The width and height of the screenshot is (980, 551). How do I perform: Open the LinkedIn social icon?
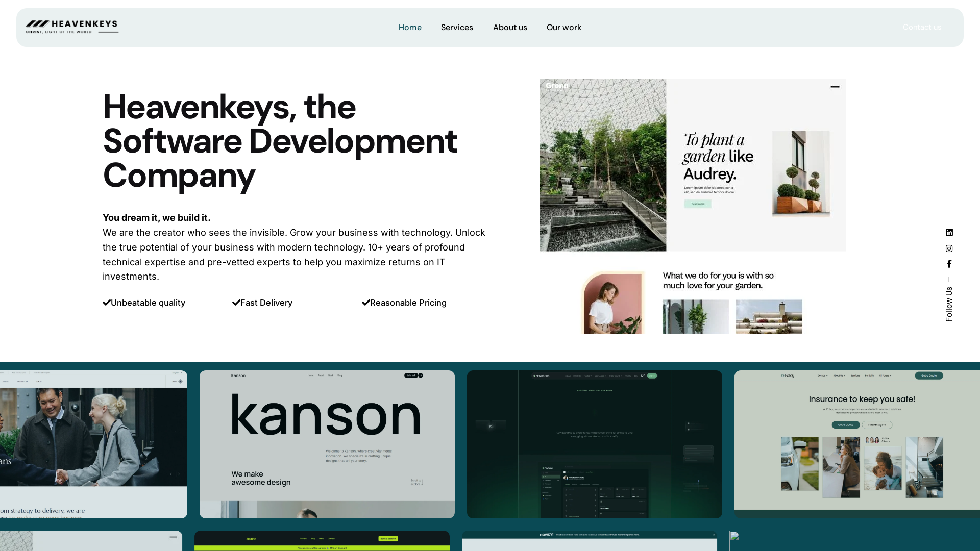949,232
